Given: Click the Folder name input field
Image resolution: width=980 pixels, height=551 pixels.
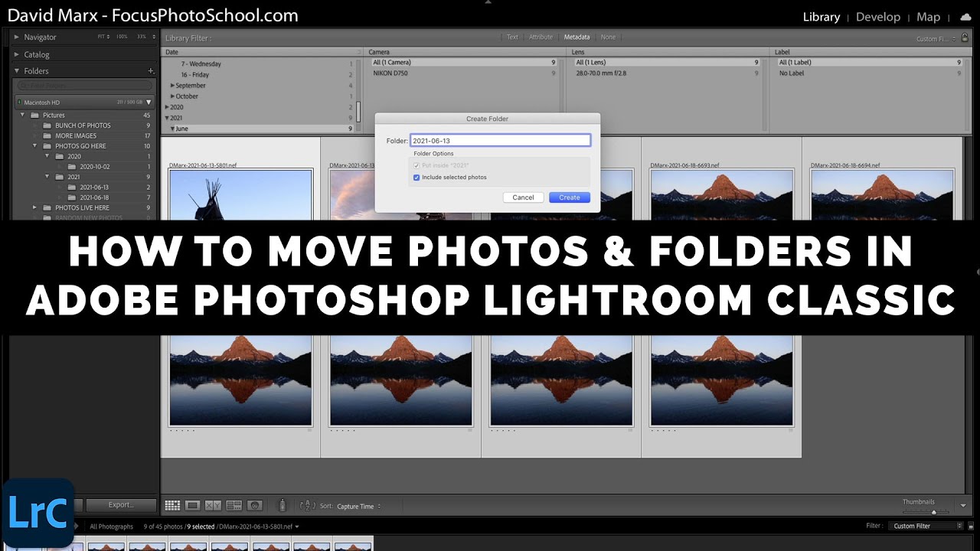Looking at the screenshot, I should (500, 141).
